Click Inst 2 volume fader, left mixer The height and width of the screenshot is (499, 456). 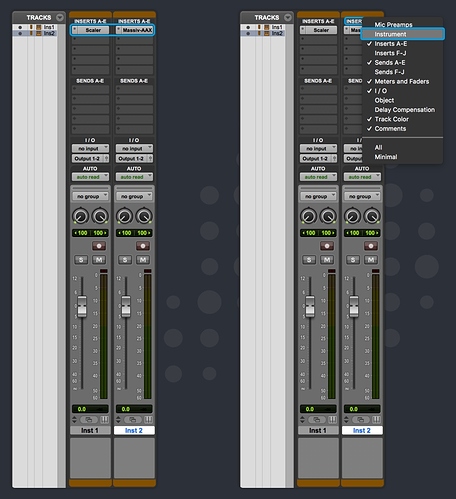tap(126, 306)
